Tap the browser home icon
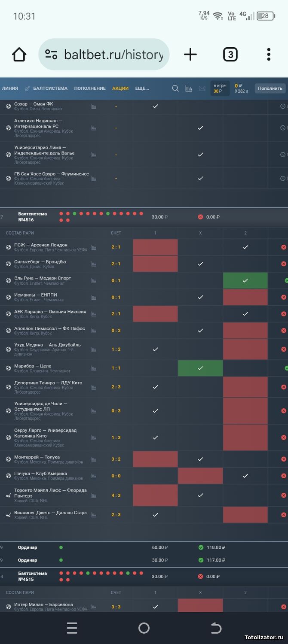288x644 pixels. [x=19, y=55]
